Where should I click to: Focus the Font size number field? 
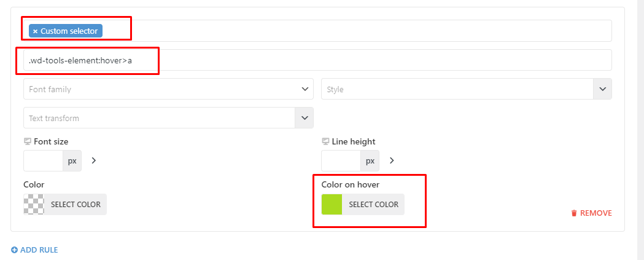[43, 160]
